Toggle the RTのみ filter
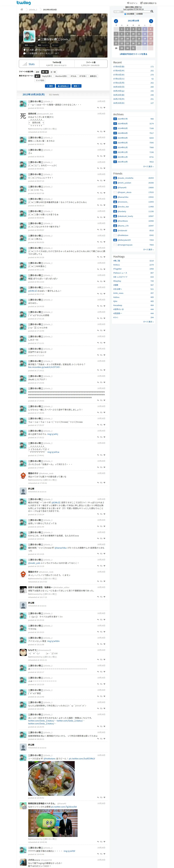The height and width of the screenshot is (868, 174). [x=73, y=76]
